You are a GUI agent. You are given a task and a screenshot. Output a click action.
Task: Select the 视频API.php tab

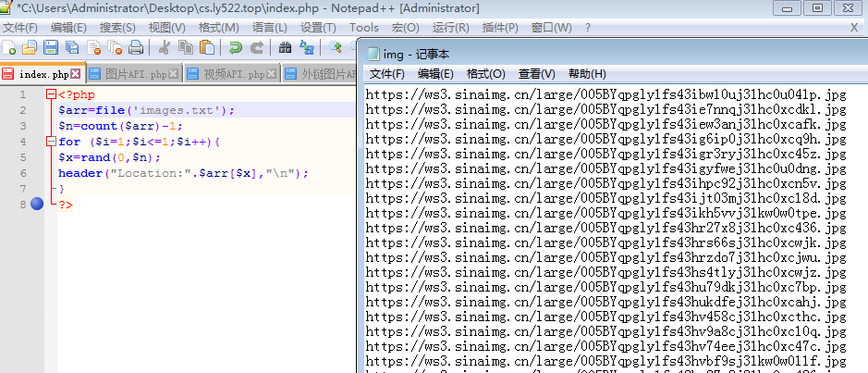click(233, 74)
